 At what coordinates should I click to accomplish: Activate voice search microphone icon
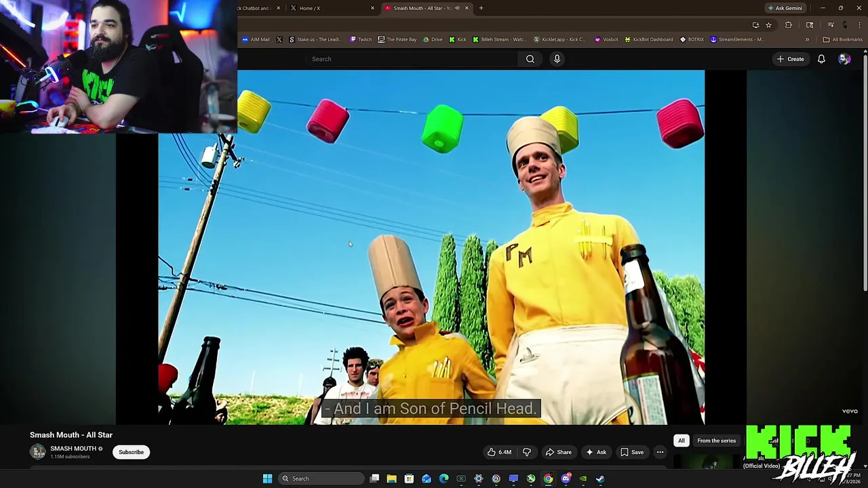[557, 59]
